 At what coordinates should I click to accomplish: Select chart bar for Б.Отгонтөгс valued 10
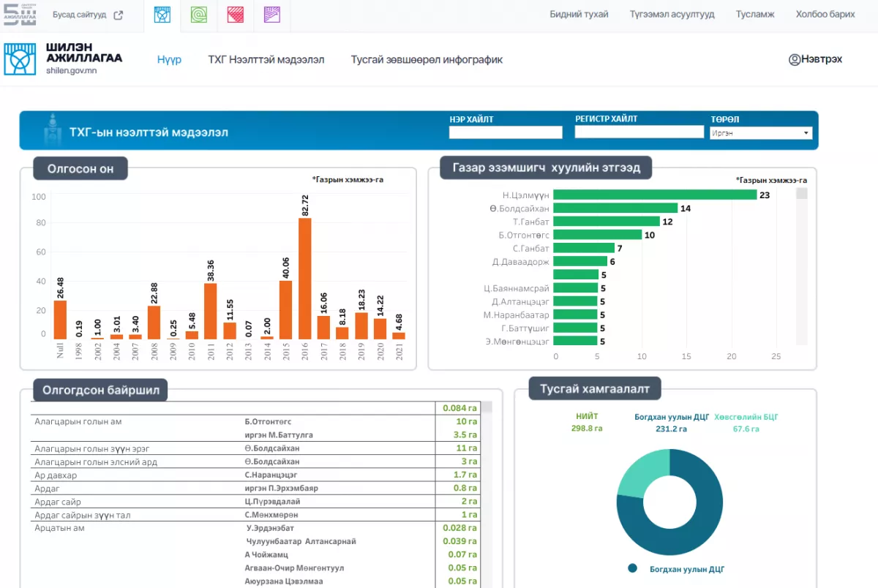598,235
